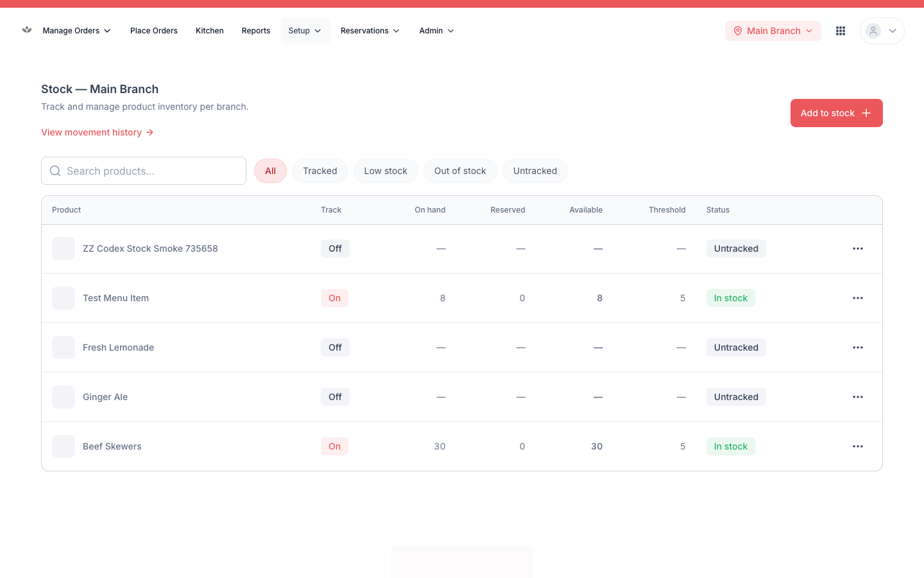Image resolution: width=924 pixels, height=578 pixels.
Task: Click the Add to stock button
Action: pos(837,113)
